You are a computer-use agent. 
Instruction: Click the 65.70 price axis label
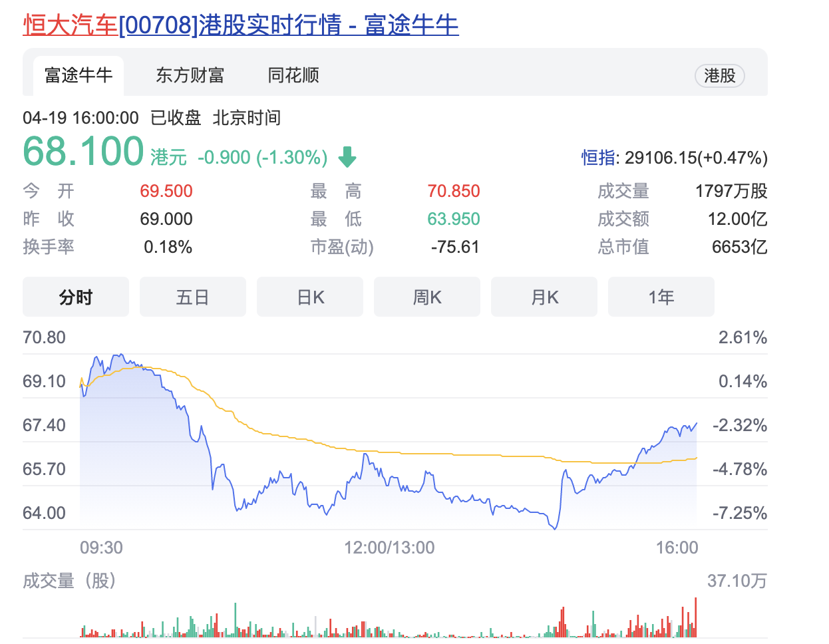point(44,470)
